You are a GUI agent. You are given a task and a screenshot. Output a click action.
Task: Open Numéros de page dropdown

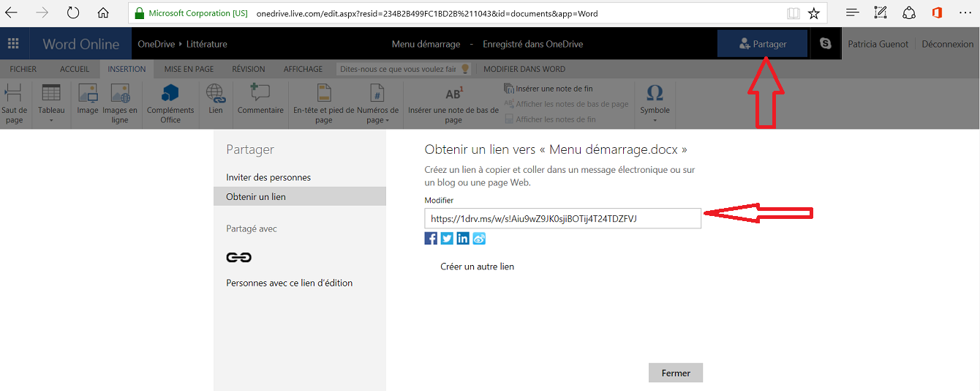tap(377, 103)
